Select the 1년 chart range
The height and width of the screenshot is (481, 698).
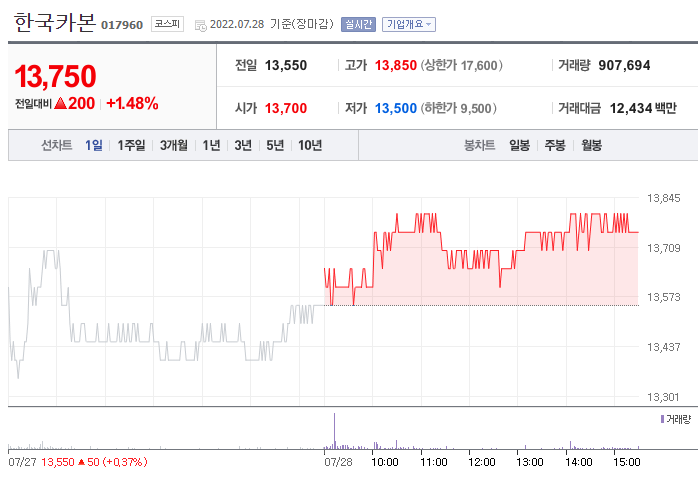point(211,145)
